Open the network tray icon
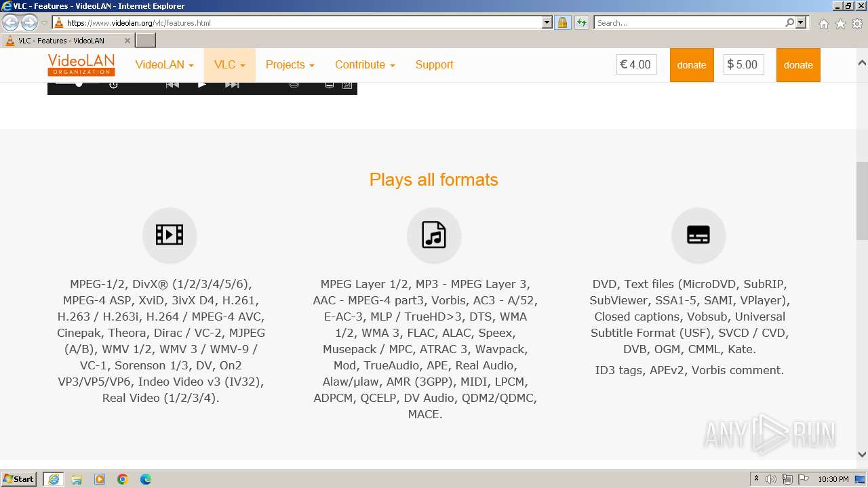 tap(787, 479)
